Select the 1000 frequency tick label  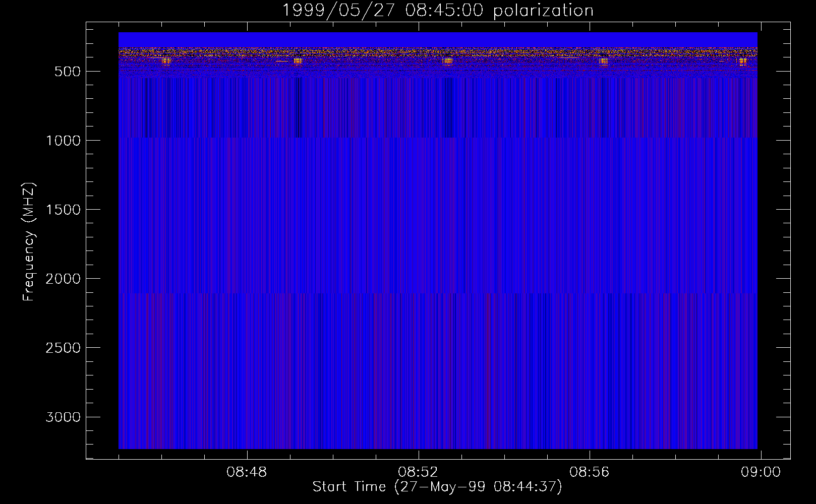pos(63,141)
